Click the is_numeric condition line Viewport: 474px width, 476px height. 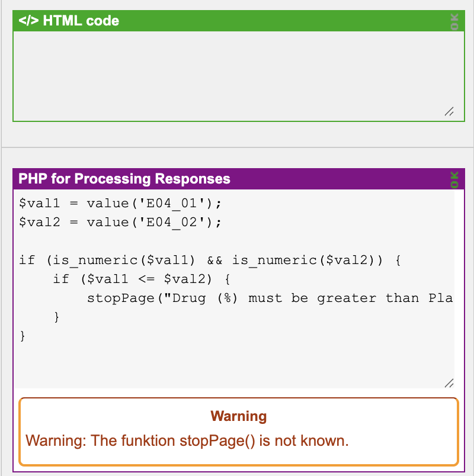pyautogui.click(x=210, y=260)
